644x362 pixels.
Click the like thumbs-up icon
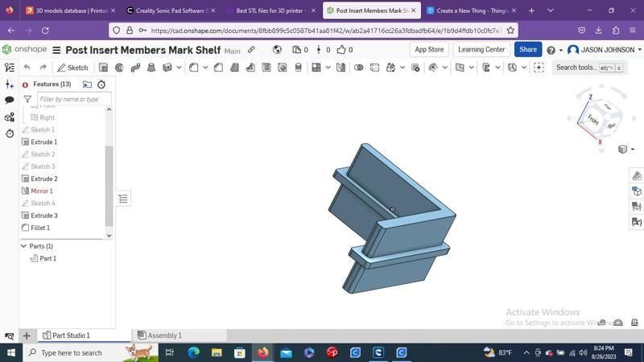coord(341,50)
